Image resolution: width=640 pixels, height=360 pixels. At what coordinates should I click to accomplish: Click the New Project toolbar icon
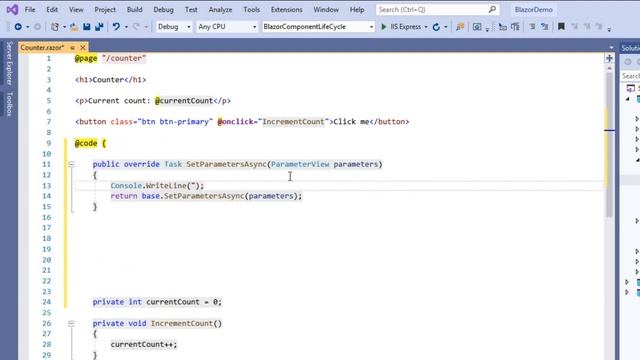tap(54, 27)
